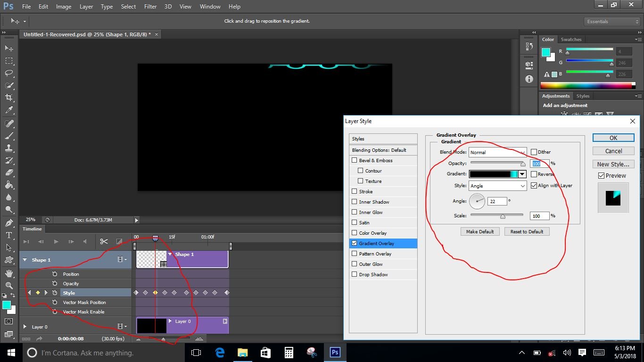
Task: Select the Eraser tool
Action: click(9, 173)
